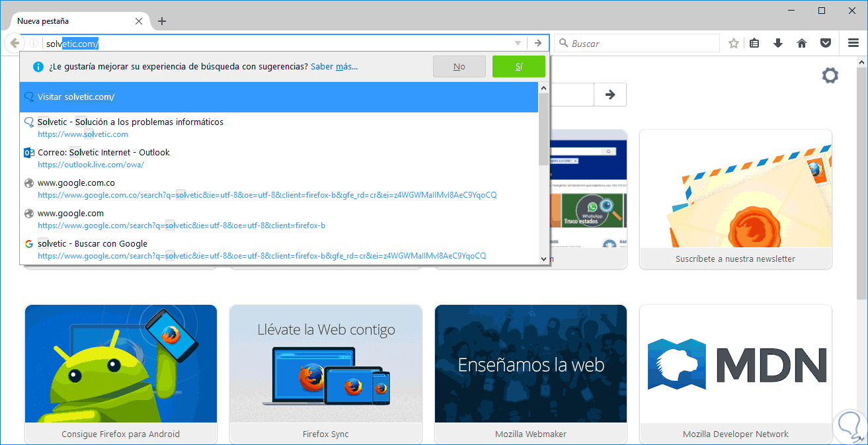Focus the Buscar search field
This screenshot has width=868, height=445.
point(637,44)
